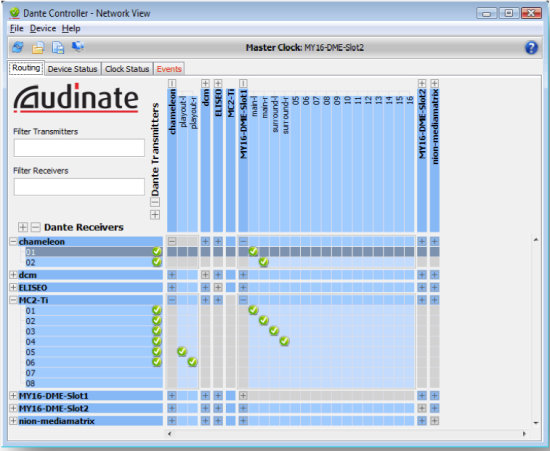Click the surround-l transmit channel label
This screenshot has width=550, height=451.
click(275, 114)
